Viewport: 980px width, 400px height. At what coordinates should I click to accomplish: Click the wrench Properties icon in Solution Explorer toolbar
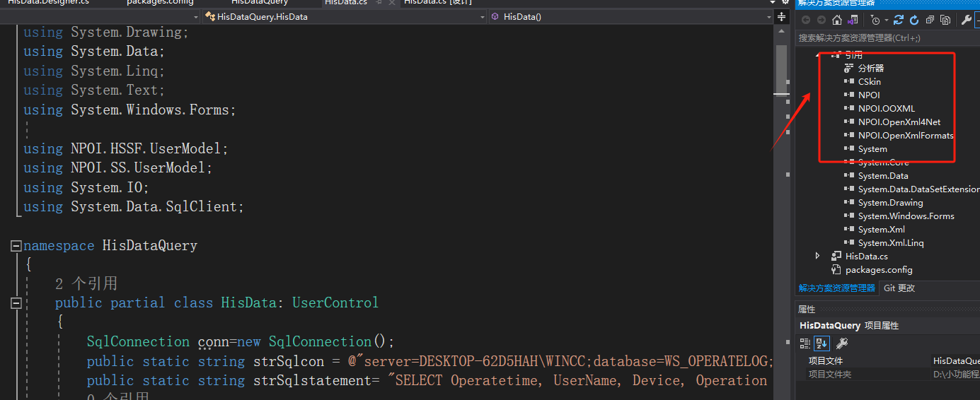point(967,20)
